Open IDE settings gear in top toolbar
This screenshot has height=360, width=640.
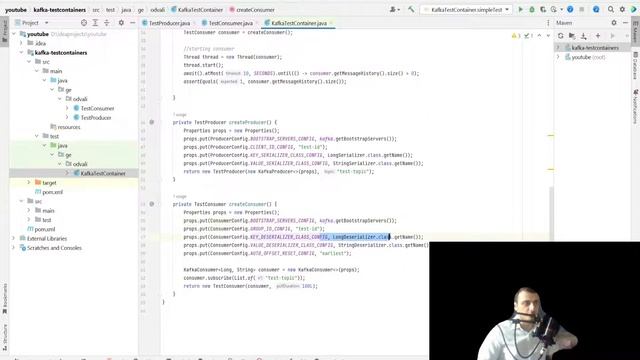click(622, 9)
